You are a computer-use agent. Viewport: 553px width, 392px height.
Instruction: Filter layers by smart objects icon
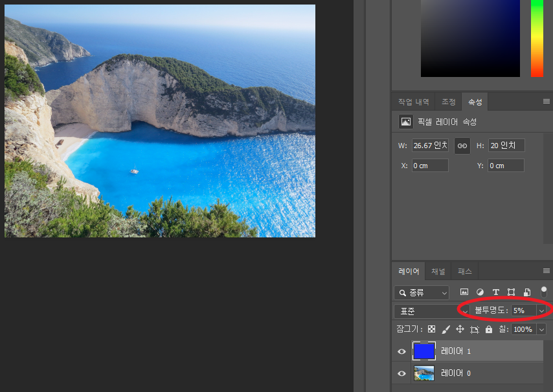click(527, 292)
